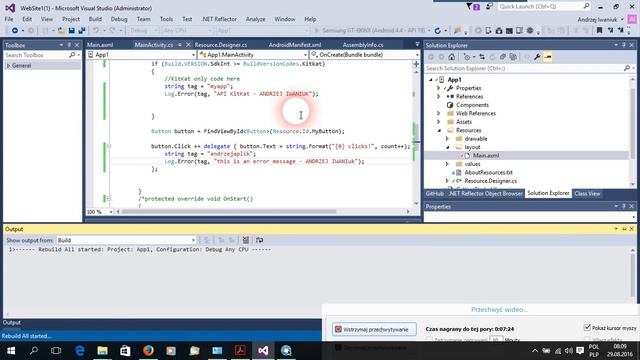This screenshot has height=360, width=640.
Task: Click the bookmark toggle icon in toolbar
Action: click(599, 31)
